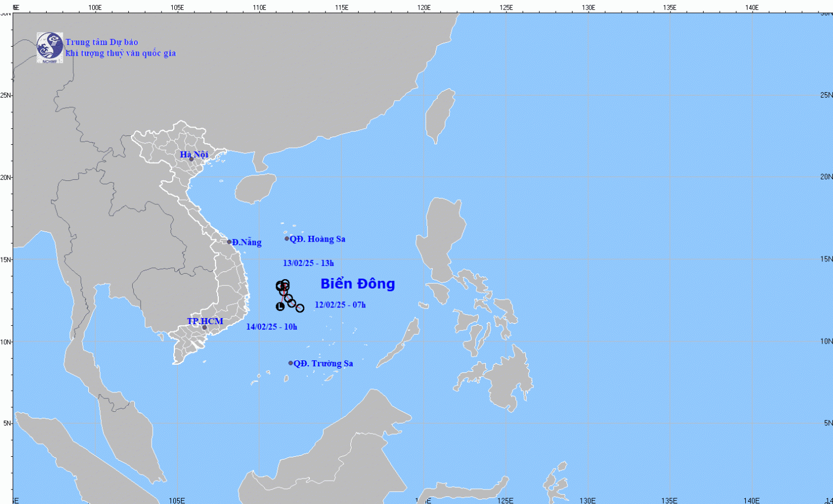The width and height of the screenshot is (833, 504).
Task: Click the 20N latitude label on right
Action: click(826, 177)
